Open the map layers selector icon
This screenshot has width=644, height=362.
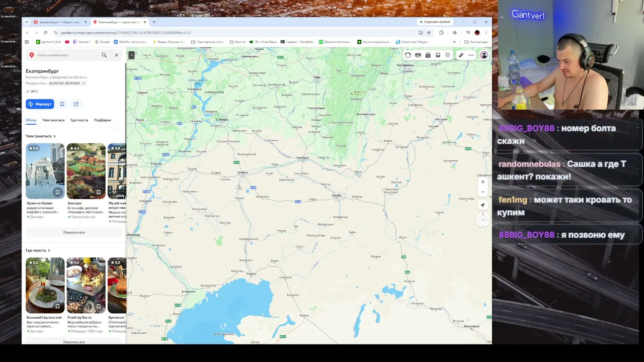pos(448,55)
